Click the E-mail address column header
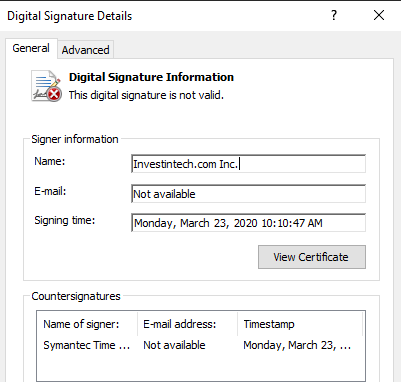The image size is (401, 382). (187, 324)
